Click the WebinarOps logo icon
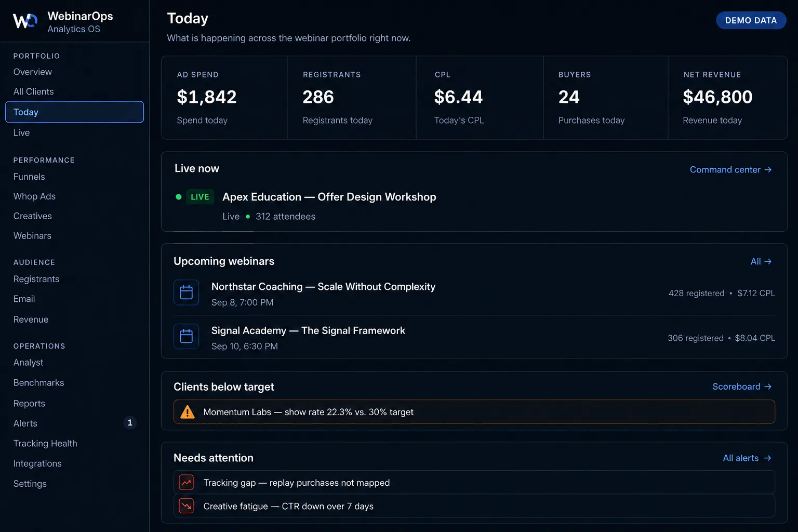Viewport: 798px width, 532px height. point(25,21)
